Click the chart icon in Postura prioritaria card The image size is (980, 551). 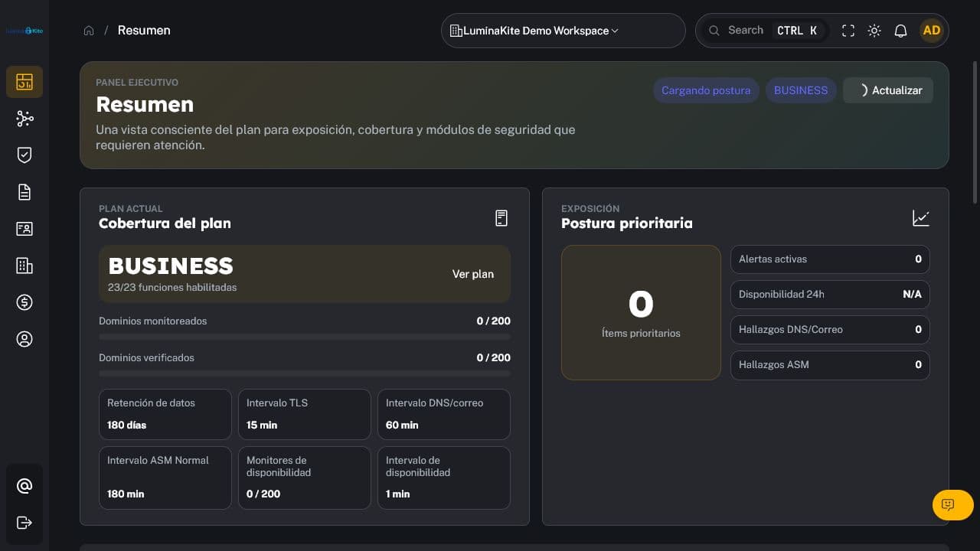(x=921, y=218)
